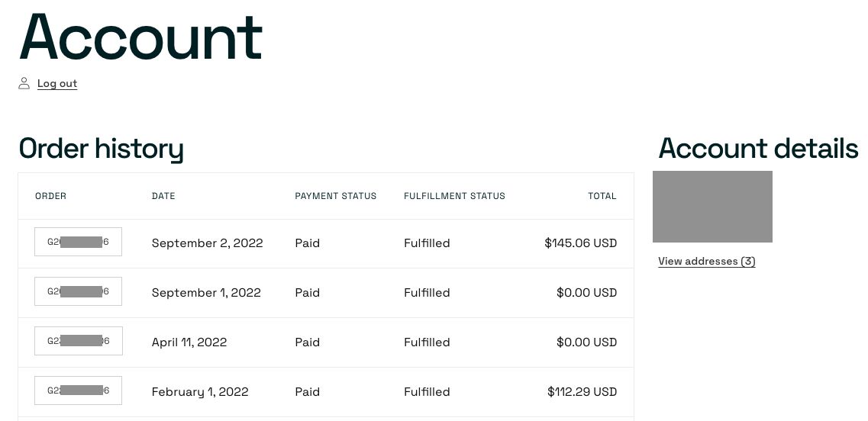This screenshot has width=868, height=421.
Task: Log out of the account
Action: (57, 84)
